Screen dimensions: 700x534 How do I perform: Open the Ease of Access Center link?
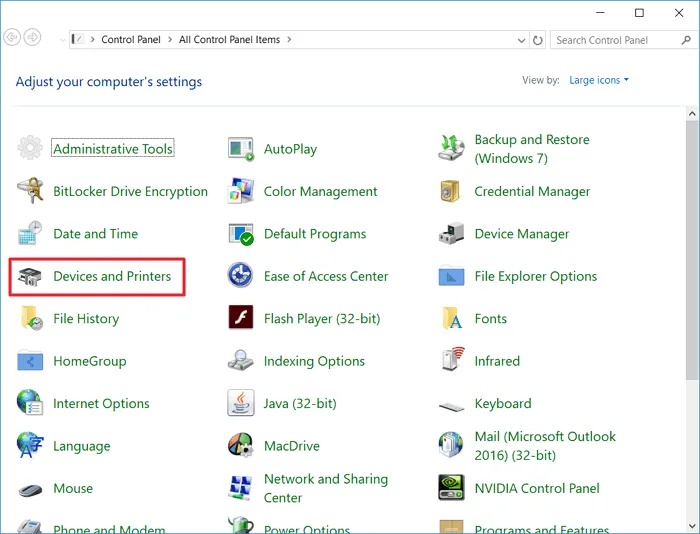click(326, 276)
